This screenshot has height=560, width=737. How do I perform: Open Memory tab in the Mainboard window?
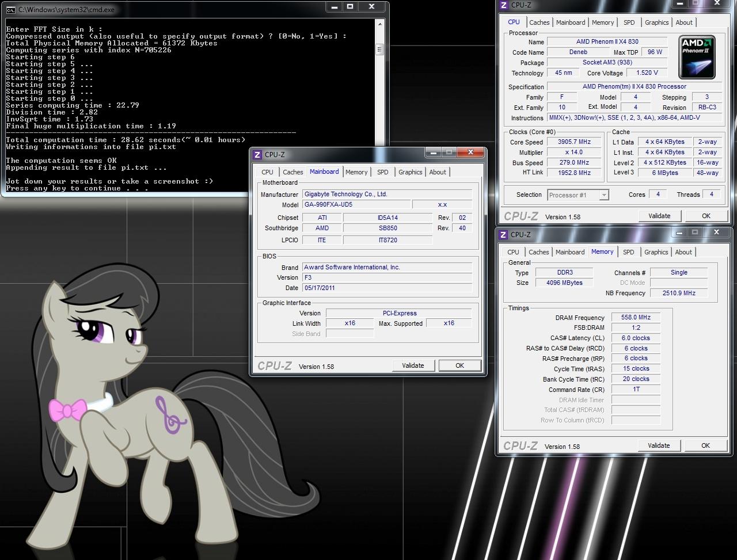coord(356,172)
